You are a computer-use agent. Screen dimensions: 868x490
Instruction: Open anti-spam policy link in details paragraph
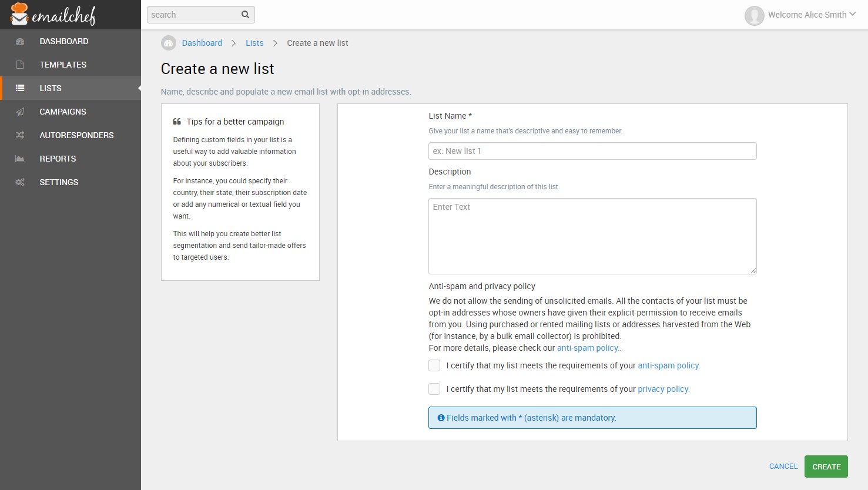click(x=588, y=348)
